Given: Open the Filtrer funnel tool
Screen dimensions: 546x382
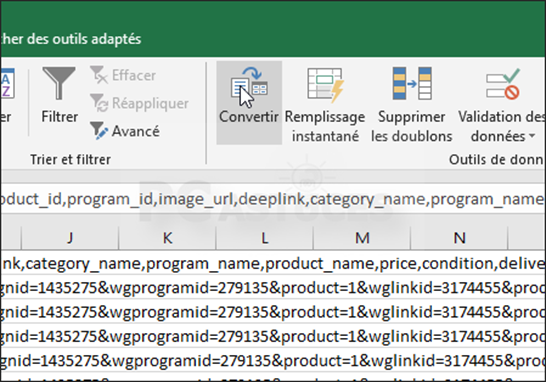Looking at the screenshot, I should 59,96.
